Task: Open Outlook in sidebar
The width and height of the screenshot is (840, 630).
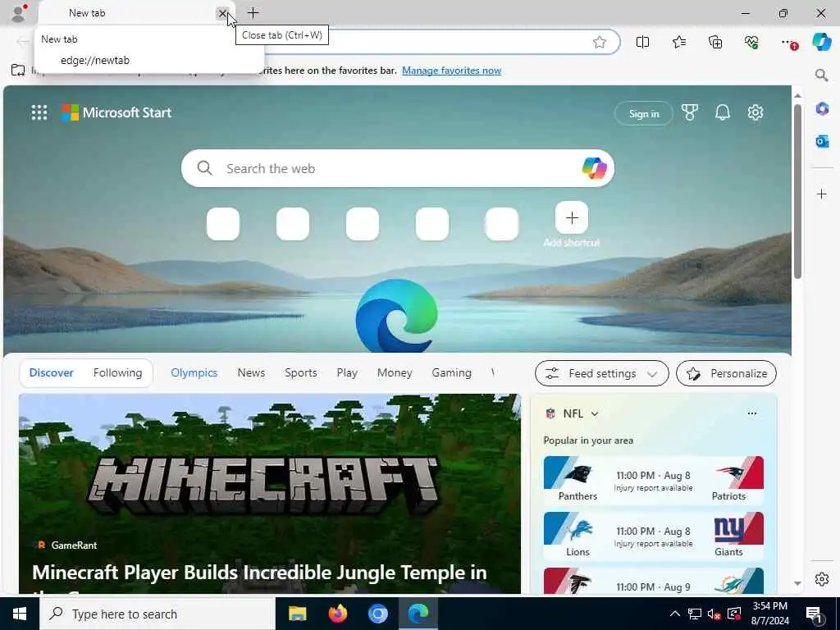Action: [822, 141]
